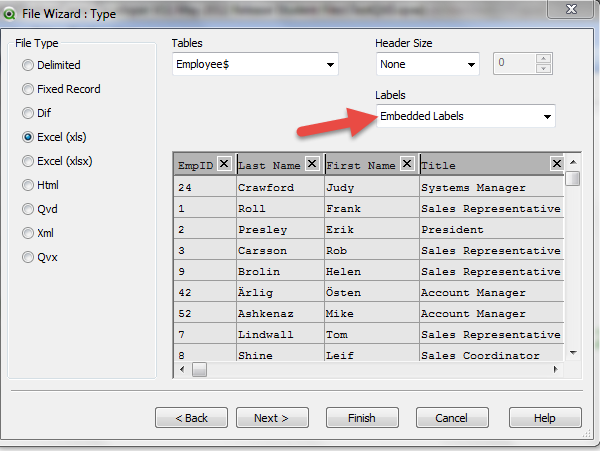Click the EmpID cell with value 52
The width and height of the screenshot is (600, 451).
205,313
